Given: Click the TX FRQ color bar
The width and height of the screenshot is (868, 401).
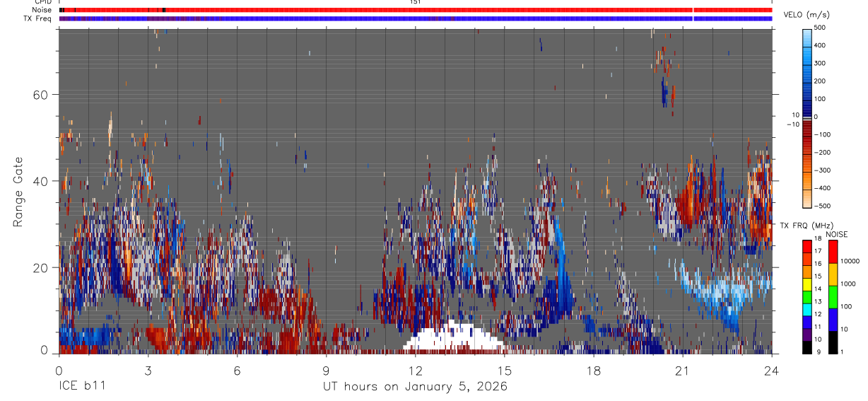Looking at the screenshot, I should 807,296.
